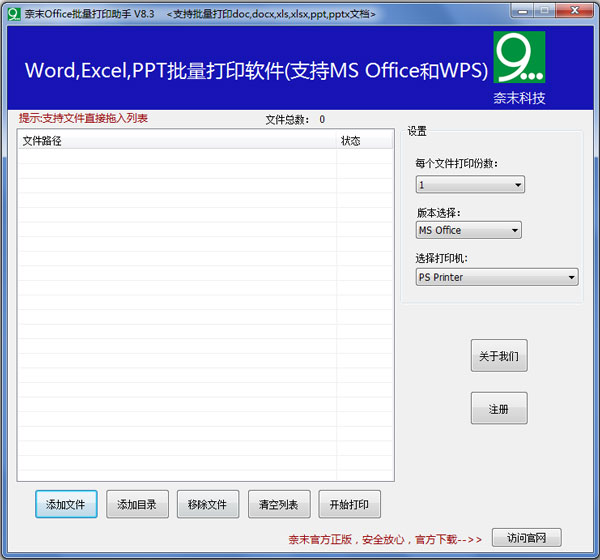Screen dimensions: 600x560
Task: Open the print copies dropdown showing 1
Action: pos(470,185)
